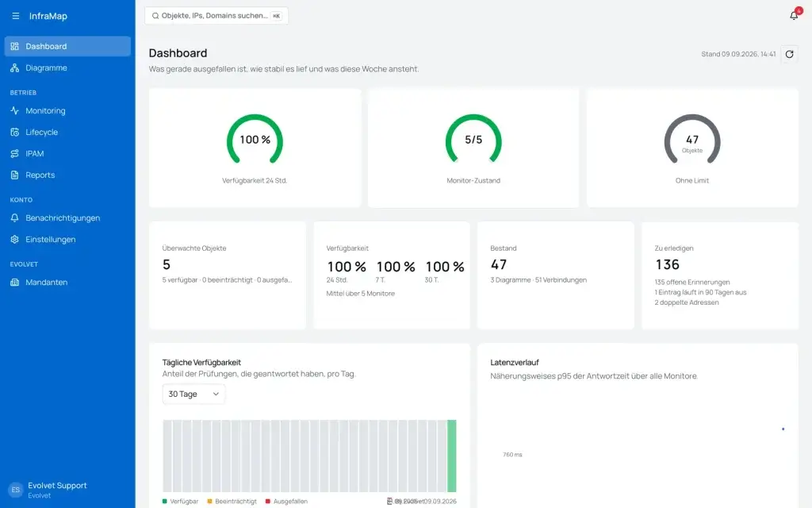Viewport: 812px width, 508px height.
Task: Click the ES user avatar
Action: click(x=16, y=490)
